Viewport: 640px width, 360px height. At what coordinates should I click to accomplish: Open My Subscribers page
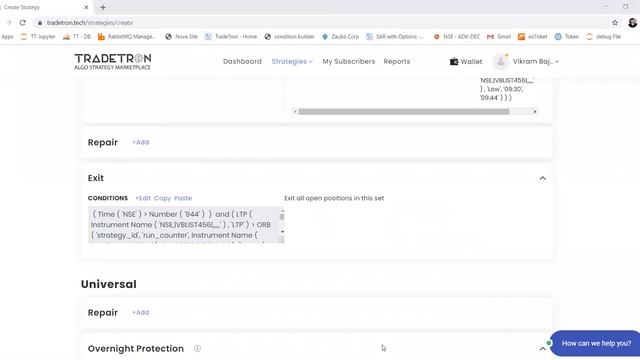pyautogui.click(x=349, y=62)
